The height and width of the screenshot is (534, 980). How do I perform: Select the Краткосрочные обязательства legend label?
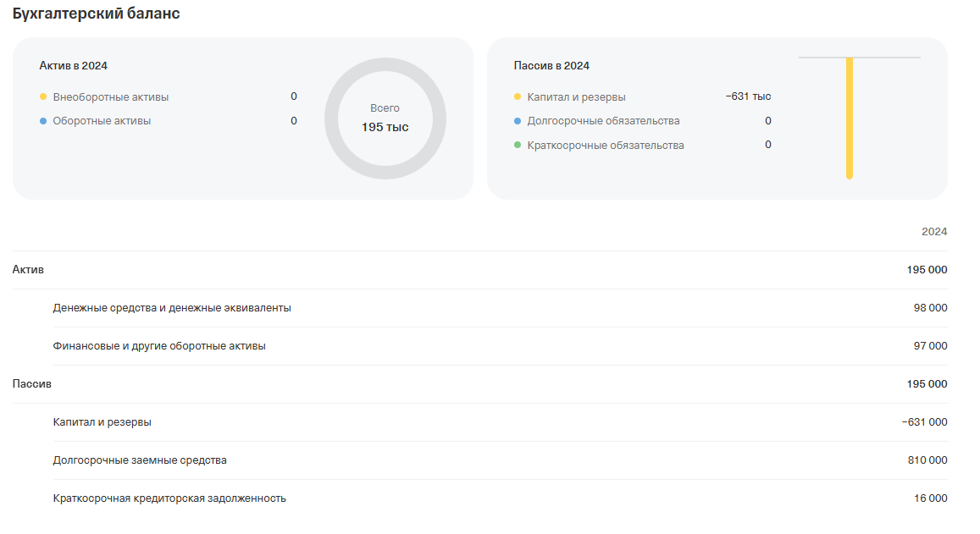[606, 146]
